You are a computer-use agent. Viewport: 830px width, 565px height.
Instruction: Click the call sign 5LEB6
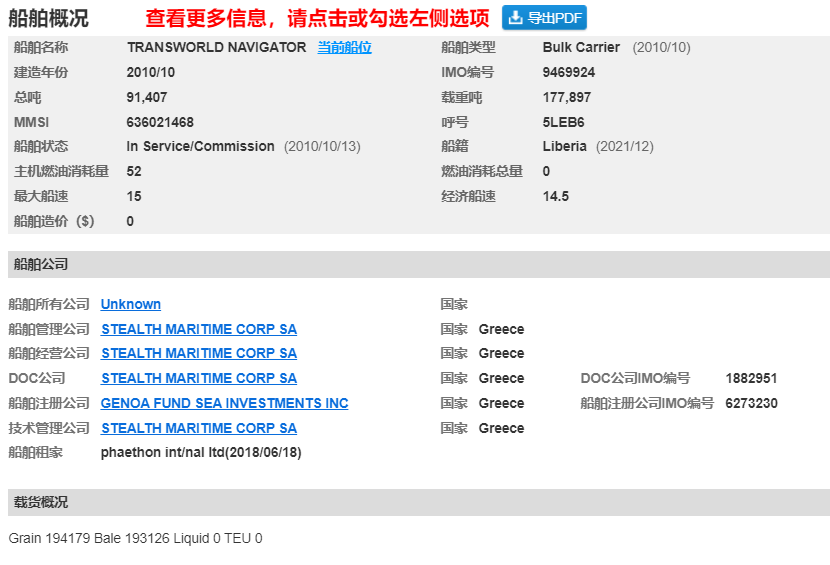tap(563, 122)
